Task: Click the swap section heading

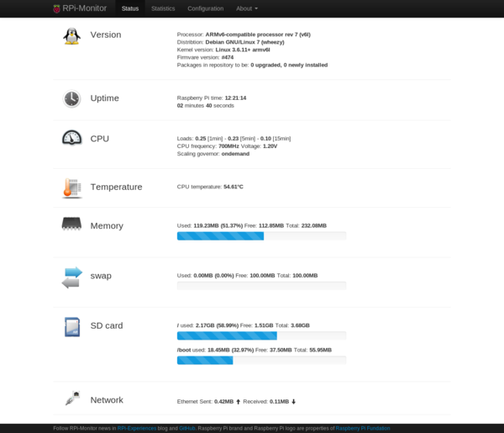Action: click(x=101, y=276)
